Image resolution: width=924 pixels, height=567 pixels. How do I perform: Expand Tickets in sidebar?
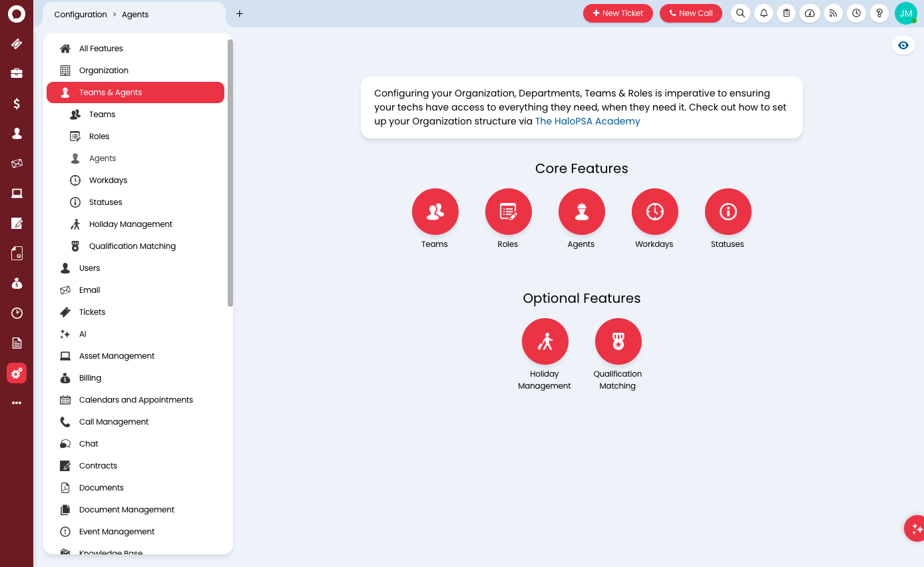[135, 312]
